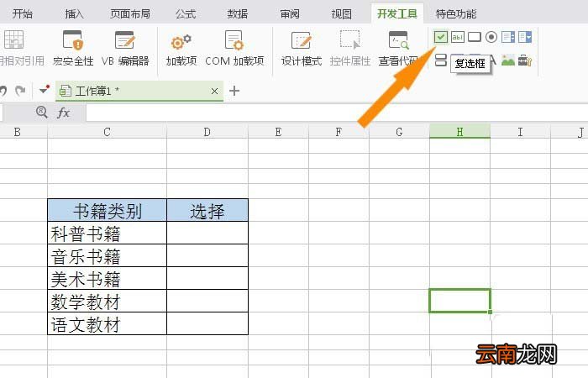This screenshot has width=588, height=378.
Task: Click empty 选择 cell beside 数学教材
Action: coord(207,301)
